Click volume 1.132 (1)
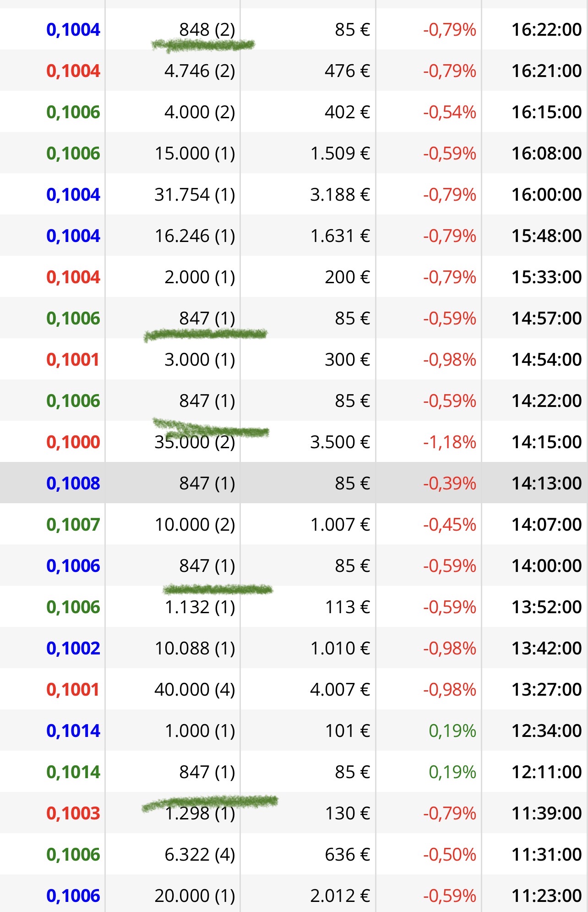The height and width of the screenshot is (912, 588). click(x=200, y=607)
